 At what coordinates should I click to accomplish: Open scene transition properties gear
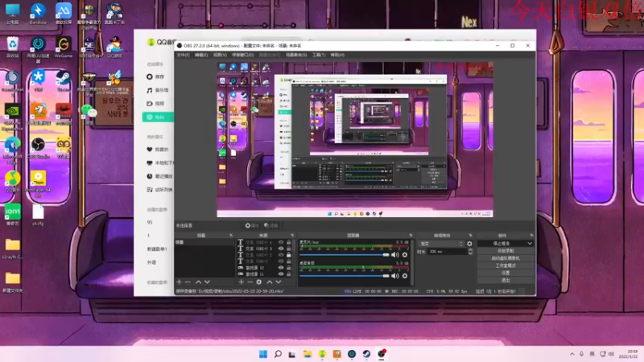pyautogui.click(x=469, y=244)
